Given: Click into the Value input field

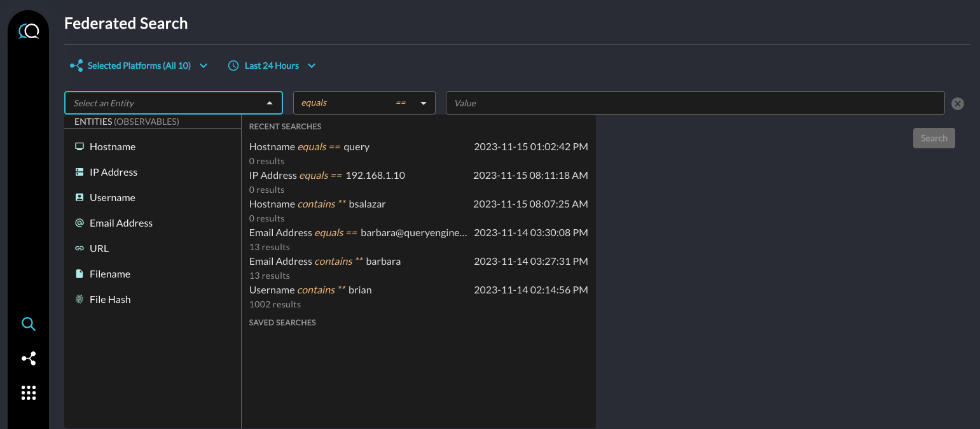Looking at the screenshot, I should click(x=694, y=103).
